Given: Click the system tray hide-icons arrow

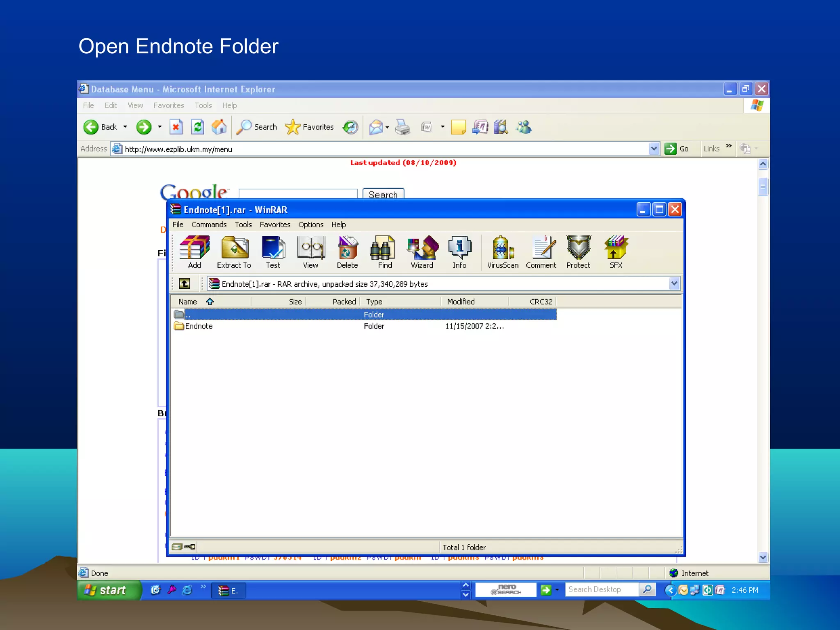Looking at the screenshot, I should (670, 590).
